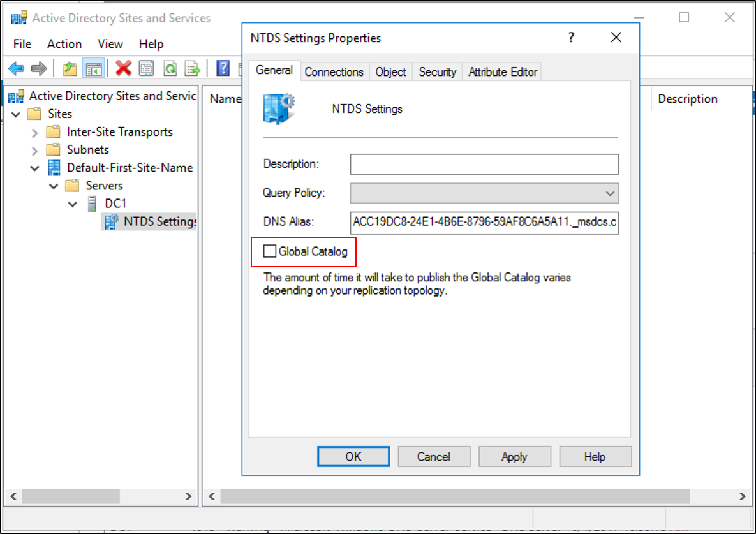Click the red Delete toolbar icon
The image size is (756, 534).
[x=123, y=68]
